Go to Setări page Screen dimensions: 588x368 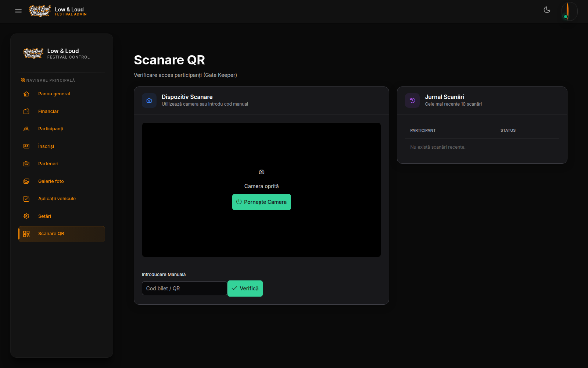coord(62,216)
